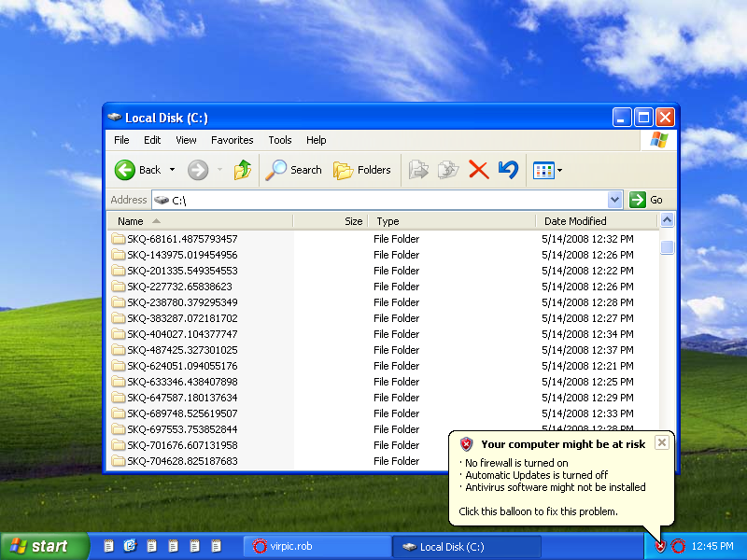Click the red shield icon in balloon

(x=466, y=444)
